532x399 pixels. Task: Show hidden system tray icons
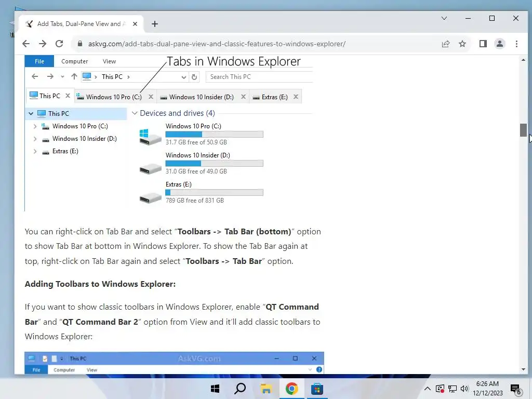(x=428, y=389)
